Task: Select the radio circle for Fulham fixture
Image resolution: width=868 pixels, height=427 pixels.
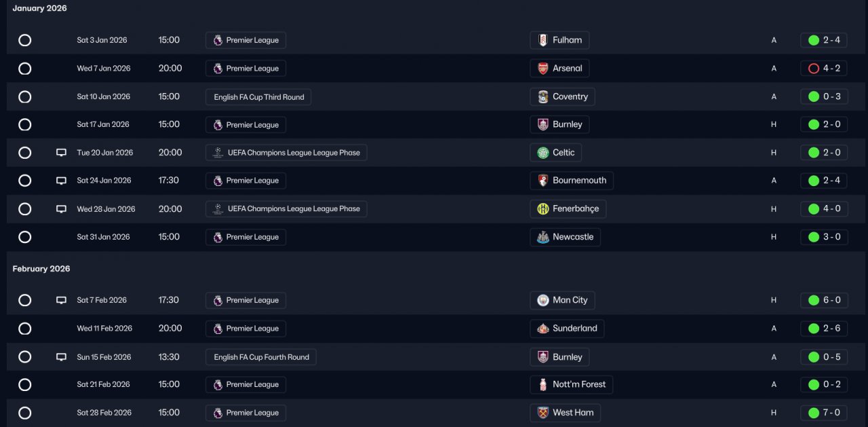Action: pyautogui.click(x=25, y=40)
